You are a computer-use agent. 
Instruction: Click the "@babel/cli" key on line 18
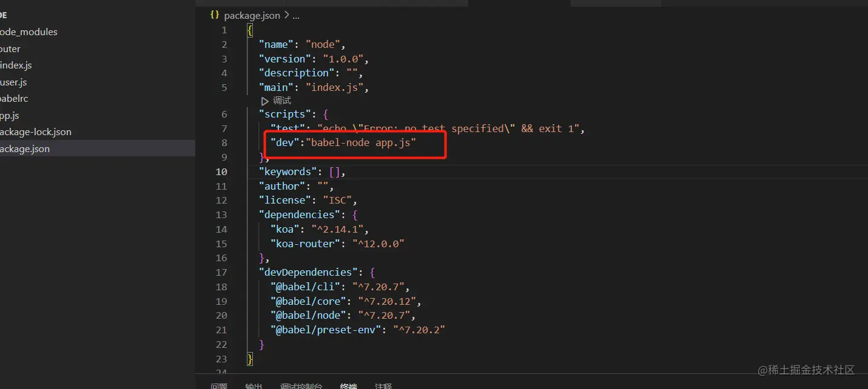coord(305,287)
